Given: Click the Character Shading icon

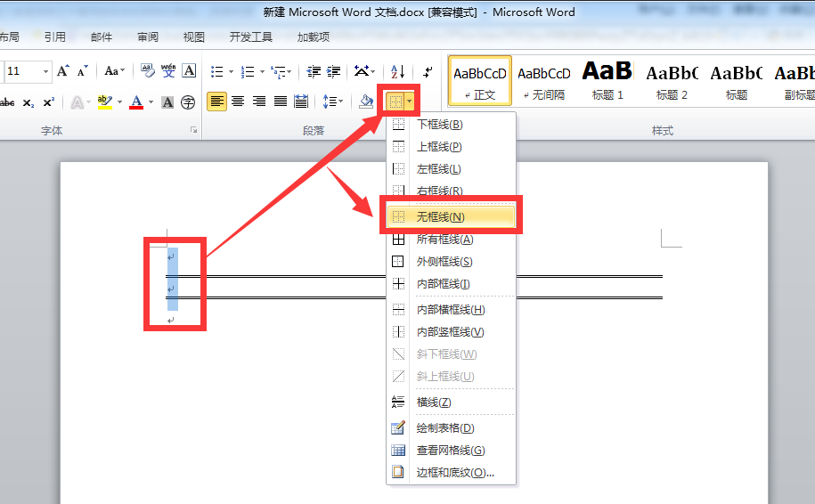Looking at the screenshot, I should click(167, 102).
